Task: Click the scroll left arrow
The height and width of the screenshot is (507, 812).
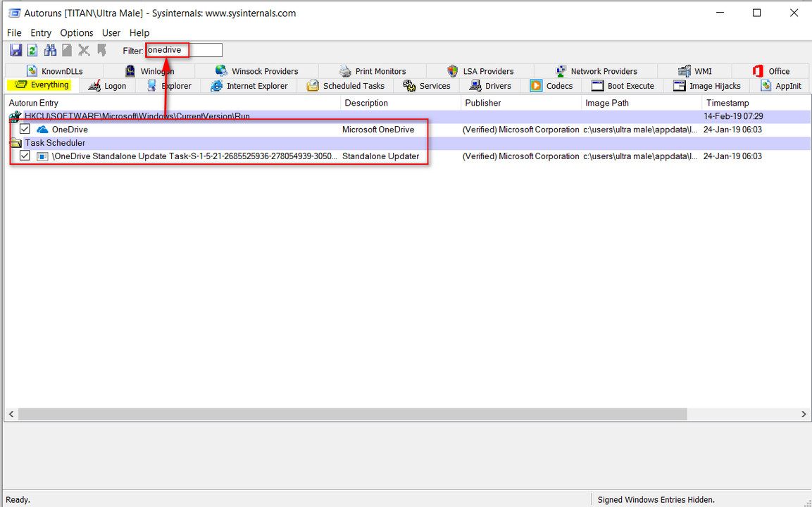Action: click(x=11, y=414)
